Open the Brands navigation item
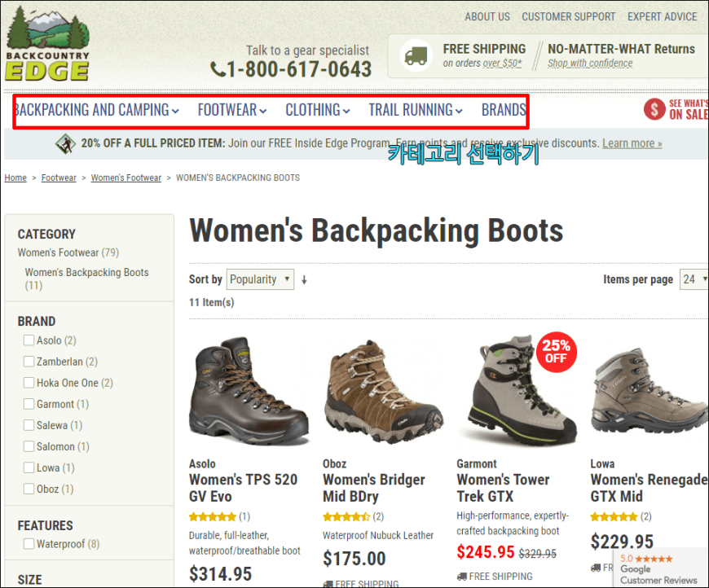The image size is (709, 588). click(x=504, y=110)
